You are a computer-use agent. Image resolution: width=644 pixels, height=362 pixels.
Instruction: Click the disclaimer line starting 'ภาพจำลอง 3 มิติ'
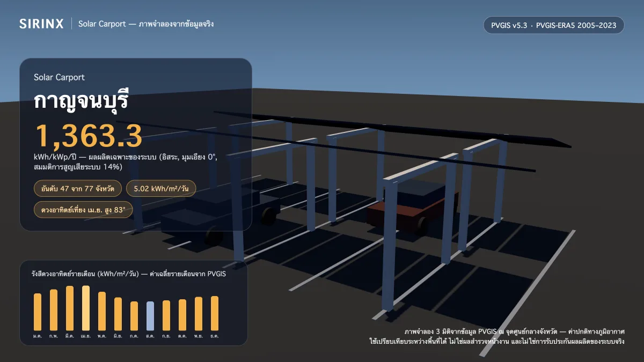[515, 332]
